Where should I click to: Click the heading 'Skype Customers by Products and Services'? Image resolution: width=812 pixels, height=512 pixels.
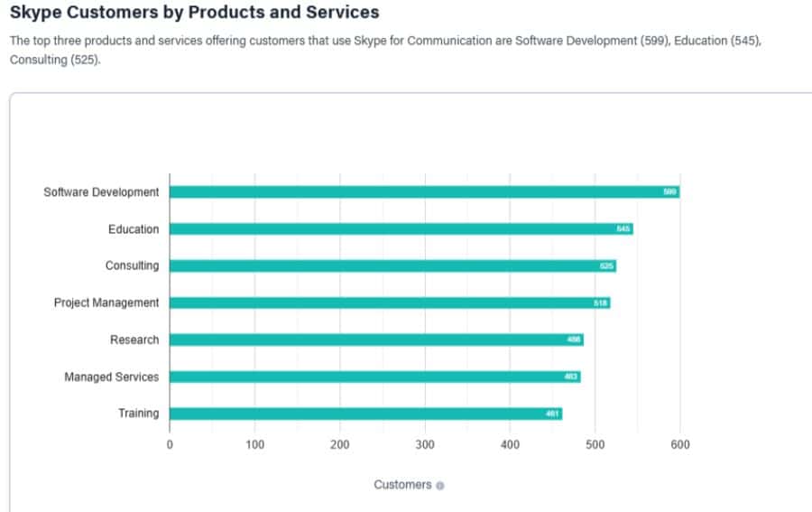click(195, 12)
